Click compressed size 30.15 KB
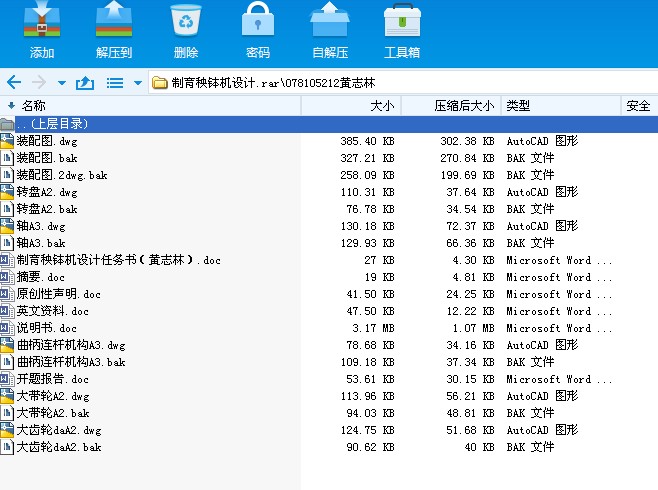The image size is (658, 490). [x=470, y=379]
